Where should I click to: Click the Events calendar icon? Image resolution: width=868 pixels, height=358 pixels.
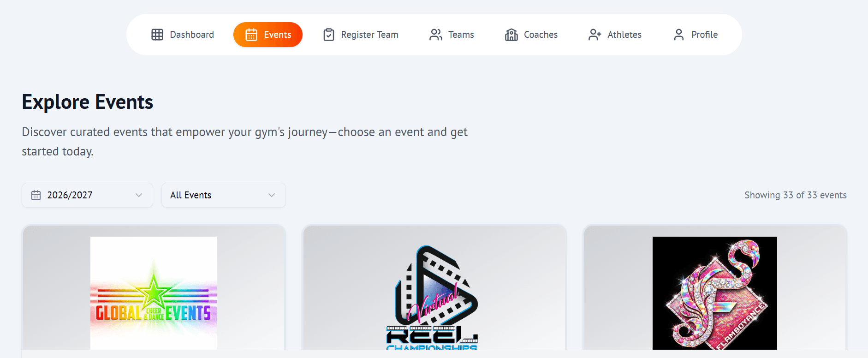(251, 35)
